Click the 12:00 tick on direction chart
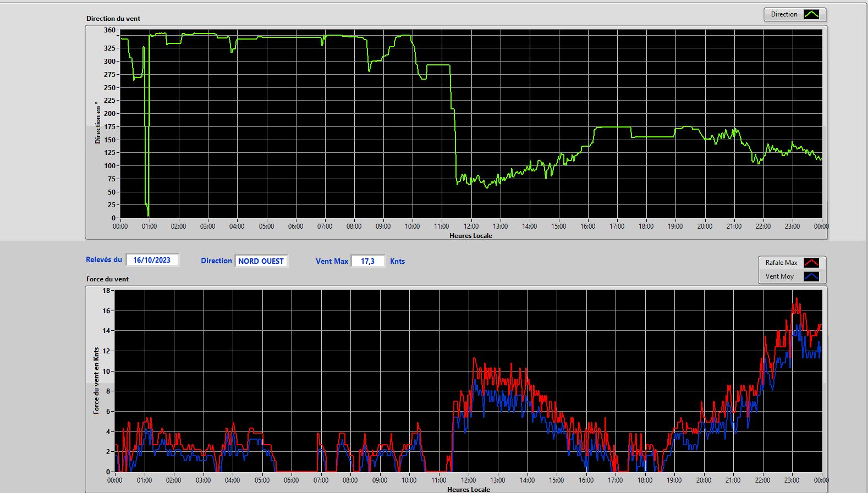The width and height of the screenshot is (868, 493). coord(471,226)
